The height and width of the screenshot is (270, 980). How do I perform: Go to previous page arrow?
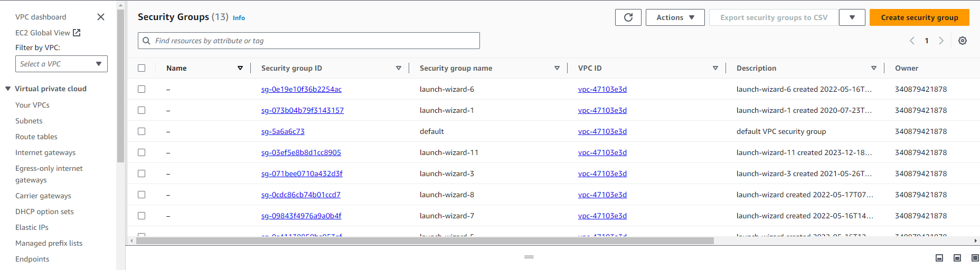(912, 41)
